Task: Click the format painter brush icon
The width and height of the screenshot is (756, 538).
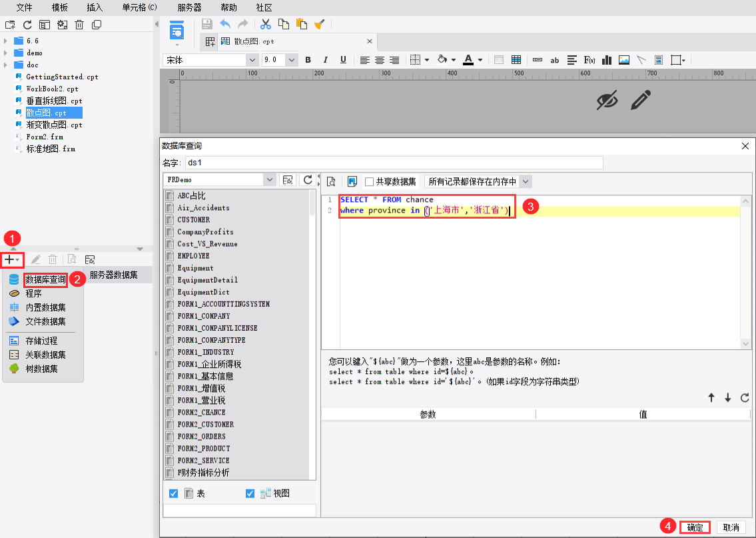Action: coord(319,23)
